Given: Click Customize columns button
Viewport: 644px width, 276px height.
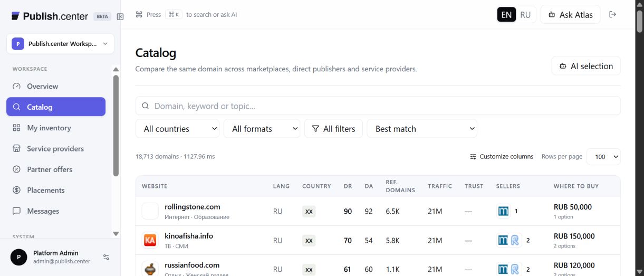Looking at the screenshot, I should tap(502, 157).
